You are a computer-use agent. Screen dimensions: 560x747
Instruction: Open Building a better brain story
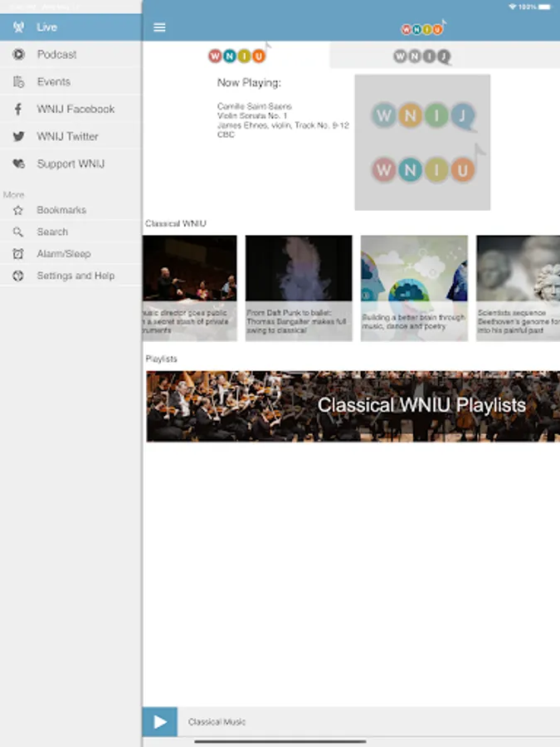tap(414, 288)
